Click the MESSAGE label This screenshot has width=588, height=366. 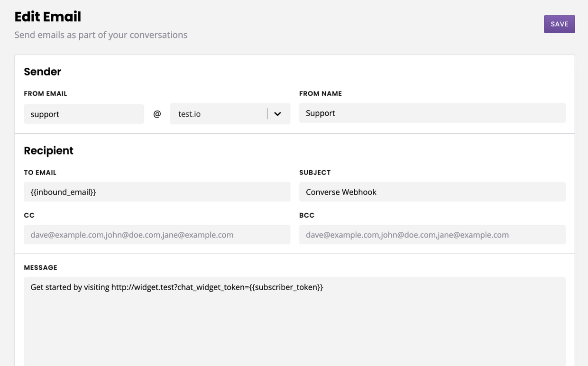[41, 267]
